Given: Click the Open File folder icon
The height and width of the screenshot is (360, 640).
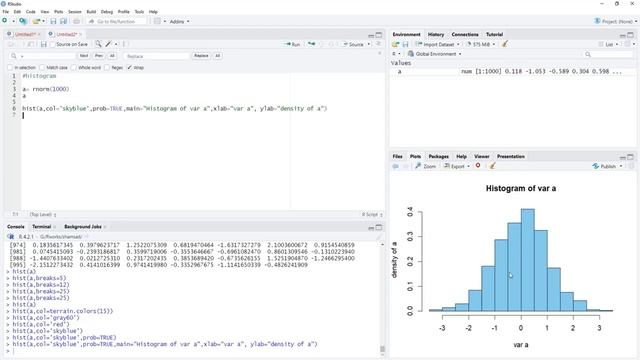Looking at the screenshot, I should click(x=36, y=21).
